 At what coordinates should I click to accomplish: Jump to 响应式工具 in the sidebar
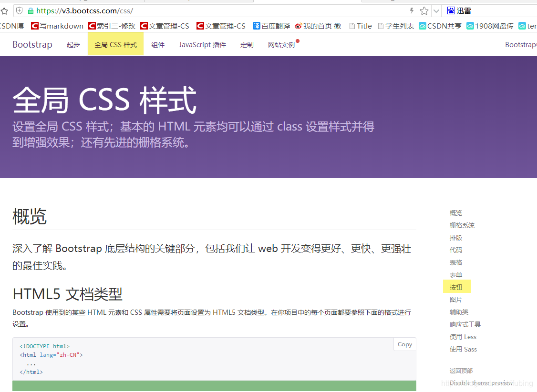point(465,324)
